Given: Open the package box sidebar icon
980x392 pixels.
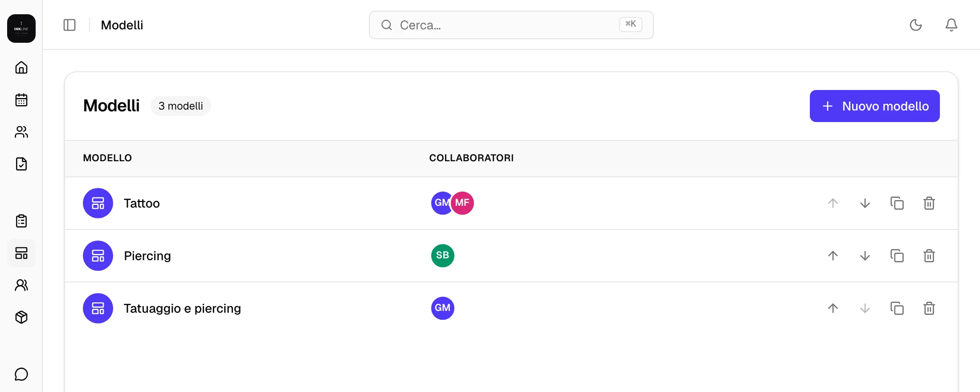Looking at the screenshot, I should click(x=21, y=317).
